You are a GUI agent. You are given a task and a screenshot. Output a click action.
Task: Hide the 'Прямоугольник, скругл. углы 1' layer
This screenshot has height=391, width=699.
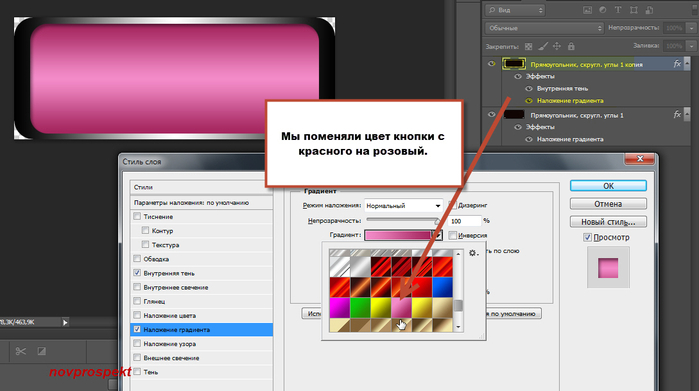(491, 115)
